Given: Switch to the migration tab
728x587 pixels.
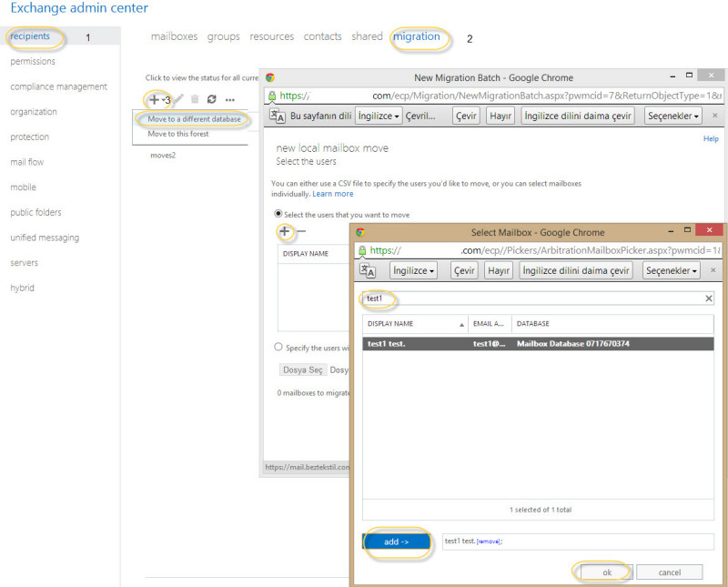Looking at the screenshot, I should (x=417, y=36).
